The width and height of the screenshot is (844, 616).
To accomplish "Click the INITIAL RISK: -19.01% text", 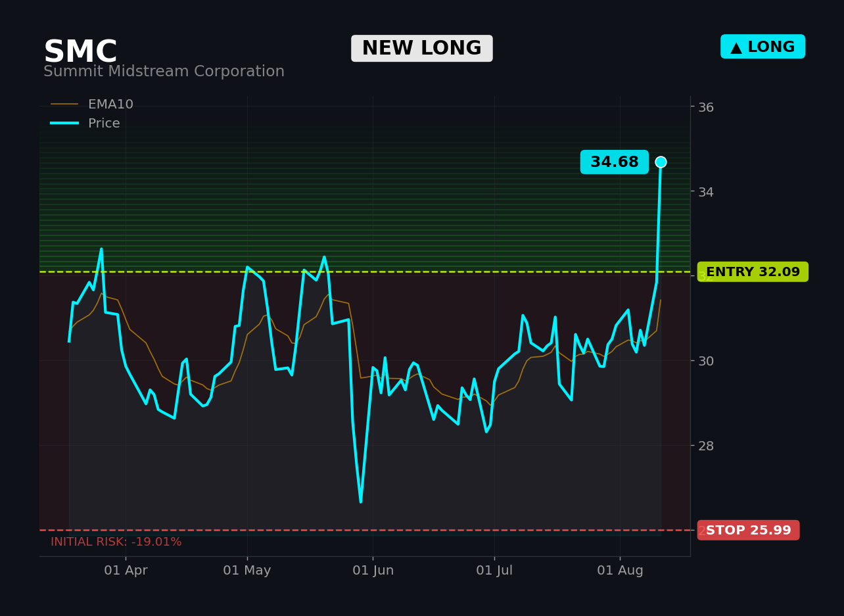I will [x=116, y=542].
